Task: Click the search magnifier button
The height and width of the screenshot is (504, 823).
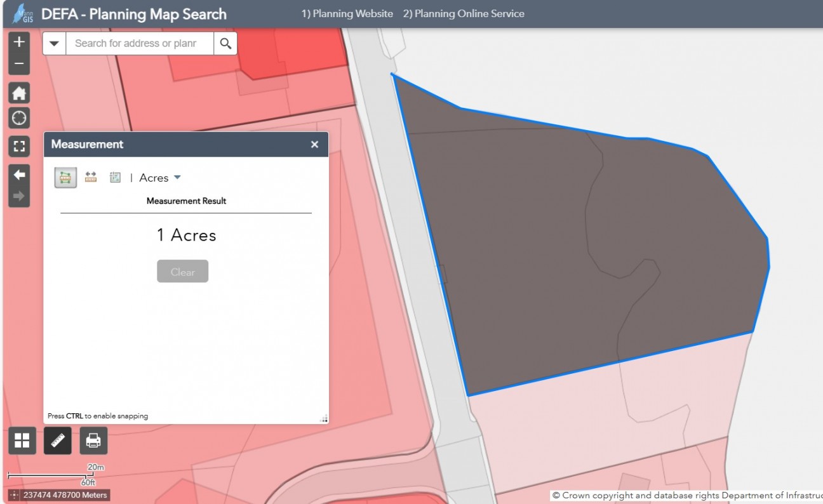Action: (225, 44)
